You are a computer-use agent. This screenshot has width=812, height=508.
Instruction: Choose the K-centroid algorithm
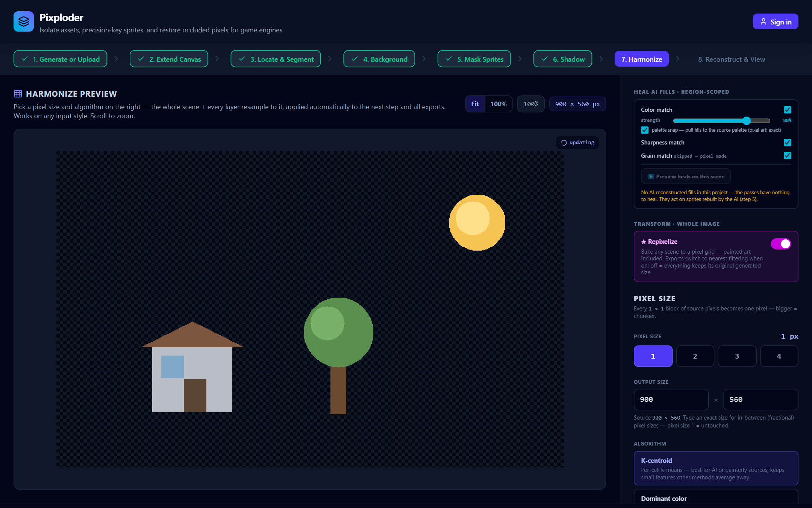point(716,468)
